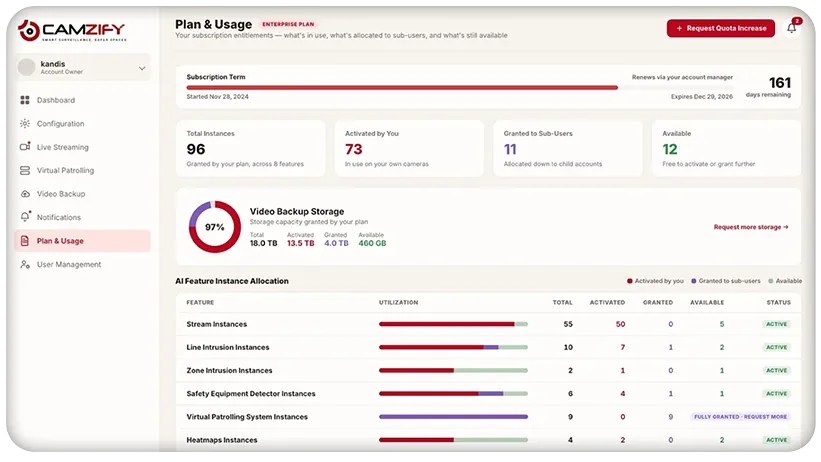Click the 13.5 TB activated storage value
821x462 pixels.
click(x=301, y=243)
